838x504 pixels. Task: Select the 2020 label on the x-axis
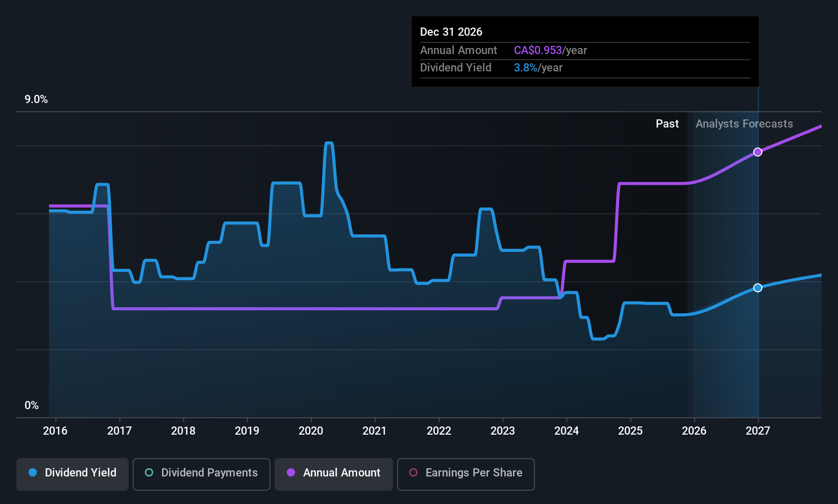tap(310, 431)
